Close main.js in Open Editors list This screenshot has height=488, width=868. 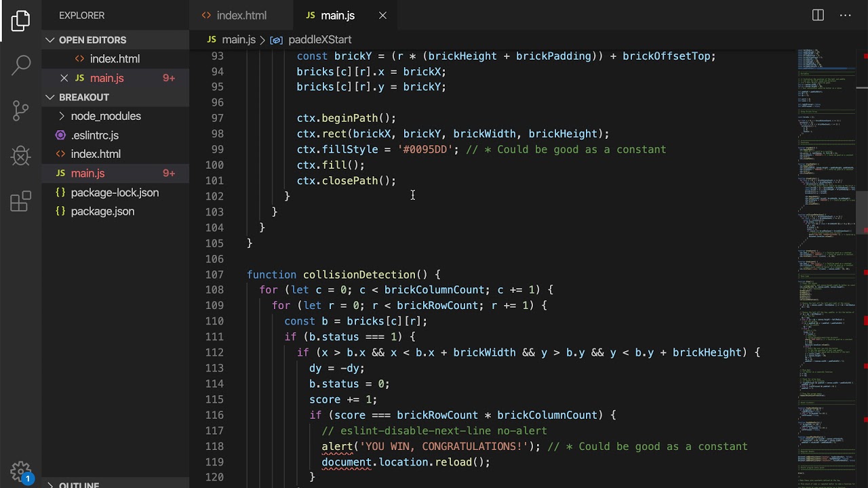click(64, 78)
